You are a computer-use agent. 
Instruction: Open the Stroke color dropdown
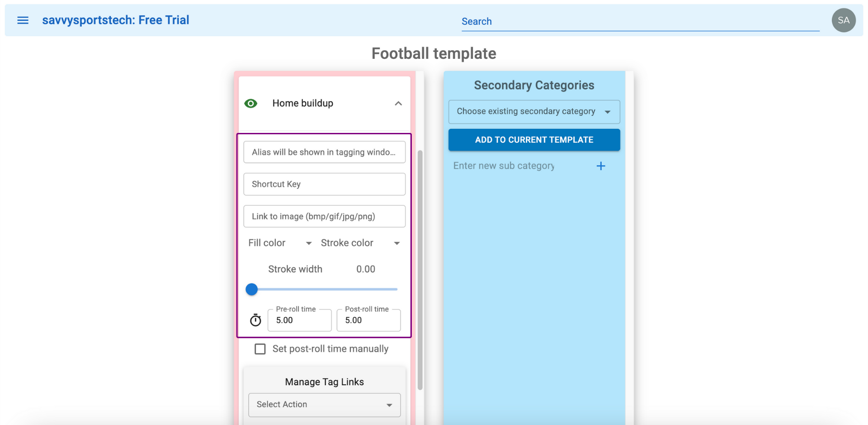pos(360,243)
